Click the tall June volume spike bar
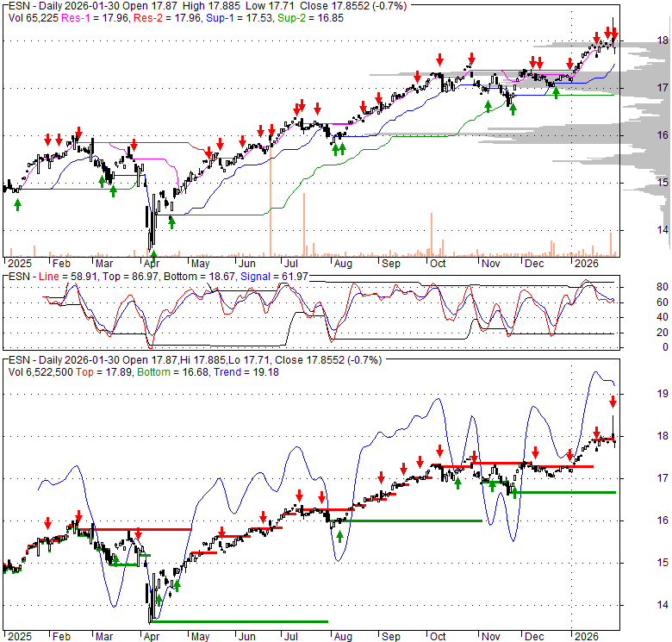 [271, 207]
